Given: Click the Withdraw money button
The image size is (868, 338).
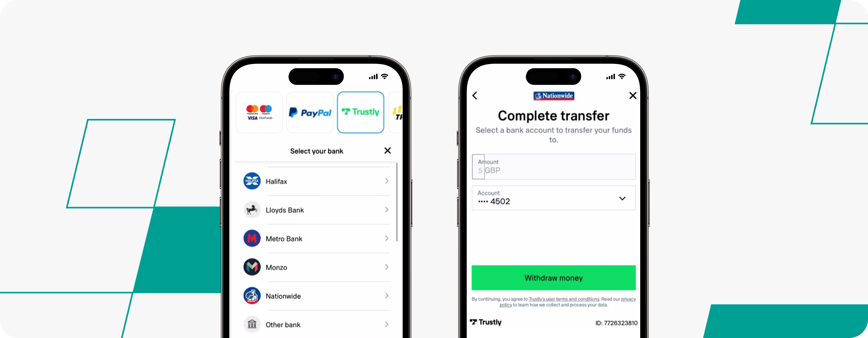Looking at the screenshot, I should click(554, 278).
